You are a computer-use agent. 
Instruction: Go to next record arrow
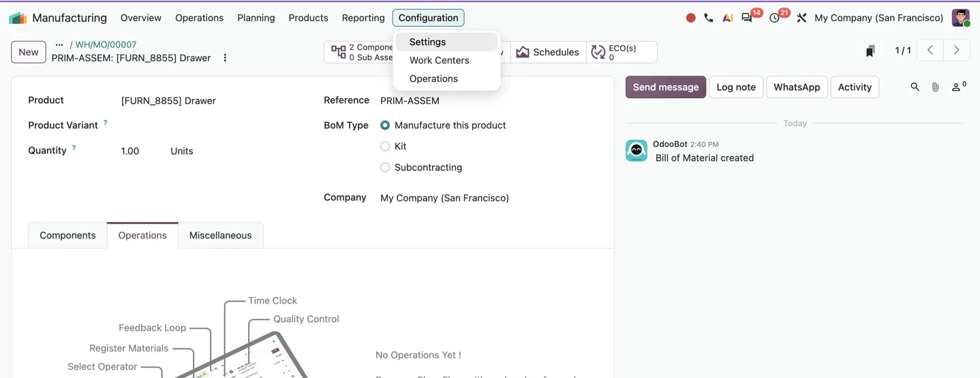[956, 50]
